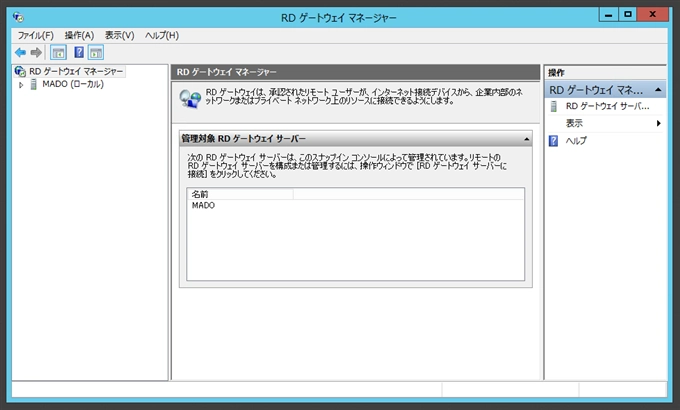Open the 操作(A) menu

click(x=79, y=35)
